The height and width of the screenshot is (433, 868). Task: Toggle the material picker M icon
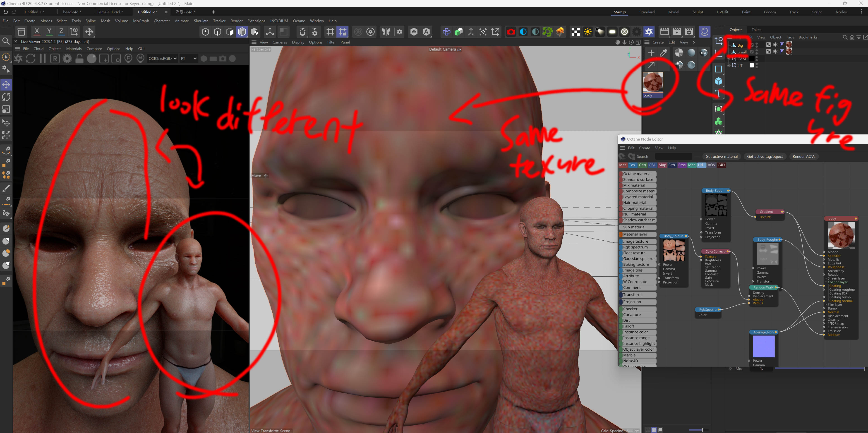click(x=141, y=59)
